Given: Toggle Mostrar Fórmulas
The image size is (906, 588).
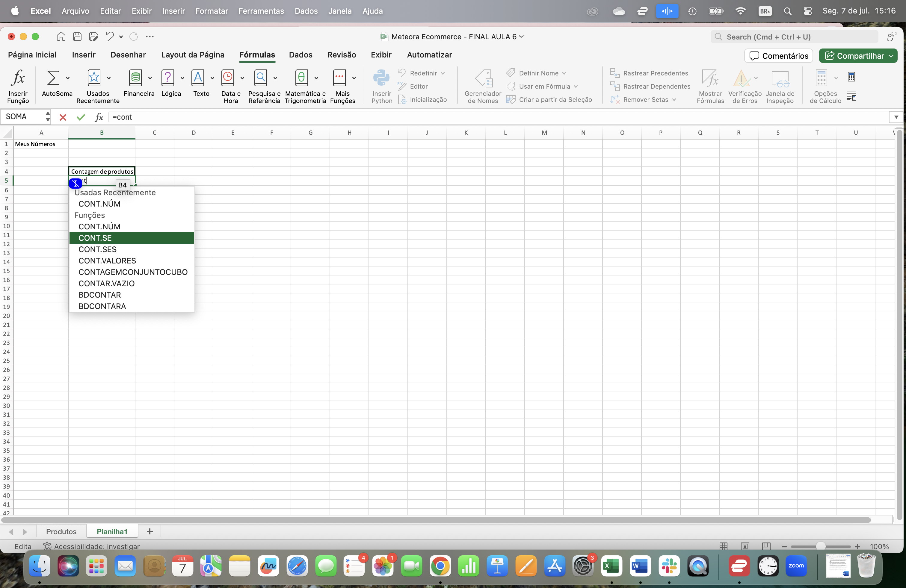Looking at the screenshot, I should (x=710, y=78).
